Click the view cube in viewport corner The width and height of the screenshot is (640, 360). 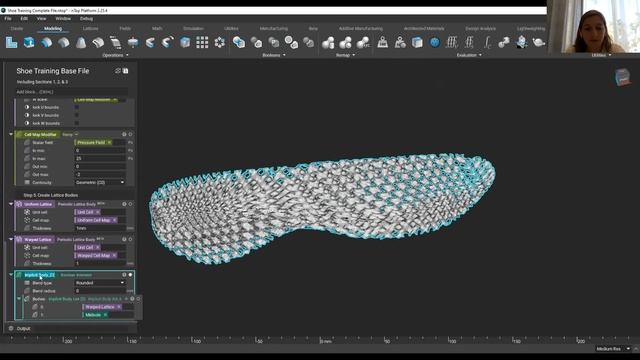[622, 77]
